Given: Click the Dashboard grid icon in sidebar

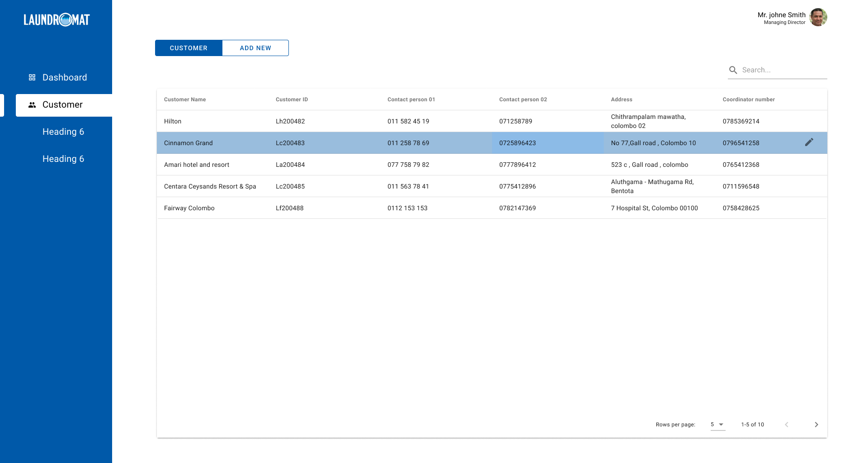Looking at the screenshot, I should (32, 77).
